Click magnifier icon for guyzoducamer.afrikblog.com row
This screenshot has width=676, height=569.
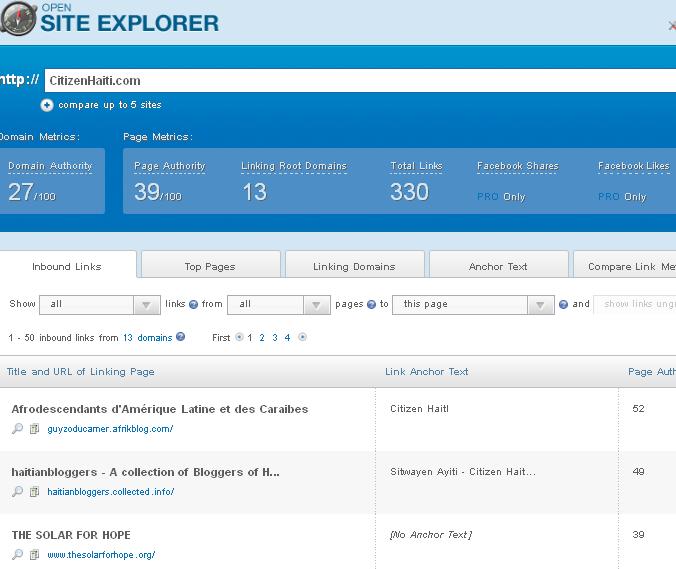tap(17, 428)
